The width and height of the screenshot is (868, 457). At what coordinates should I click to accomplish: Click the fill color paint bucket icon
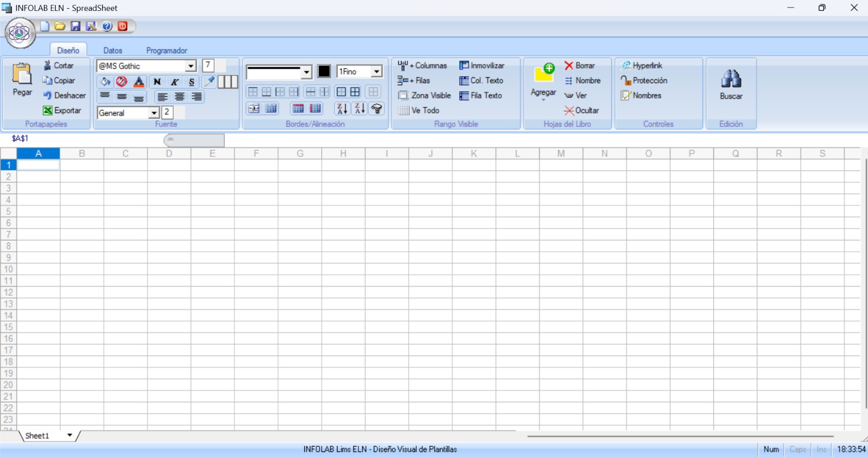(x=105, y=82)
